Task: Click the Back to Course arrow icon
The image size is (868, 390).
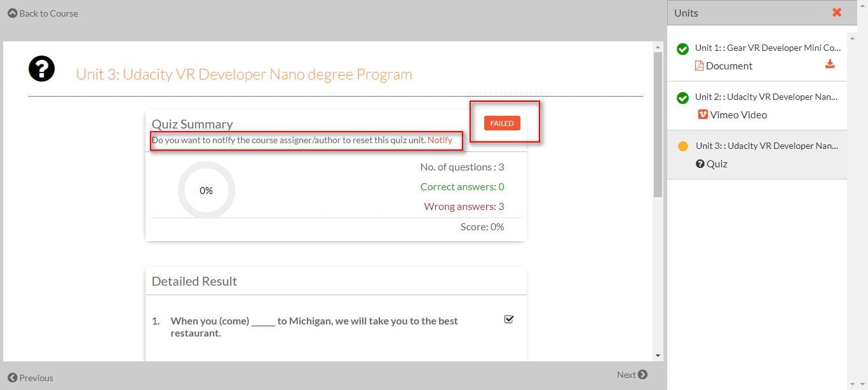Action: point(12,13)
